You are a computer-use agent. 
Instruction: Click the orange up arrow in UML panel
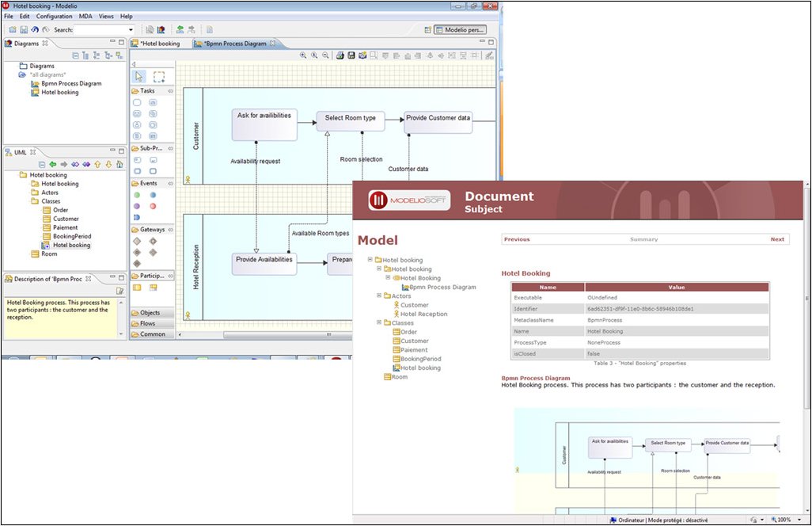[97, 164]
